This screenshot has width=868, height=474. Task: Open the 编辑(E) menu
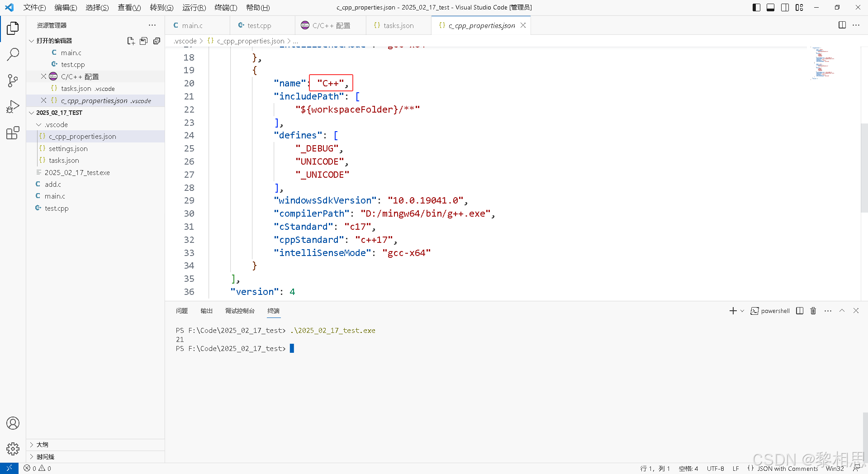(66, 7)
